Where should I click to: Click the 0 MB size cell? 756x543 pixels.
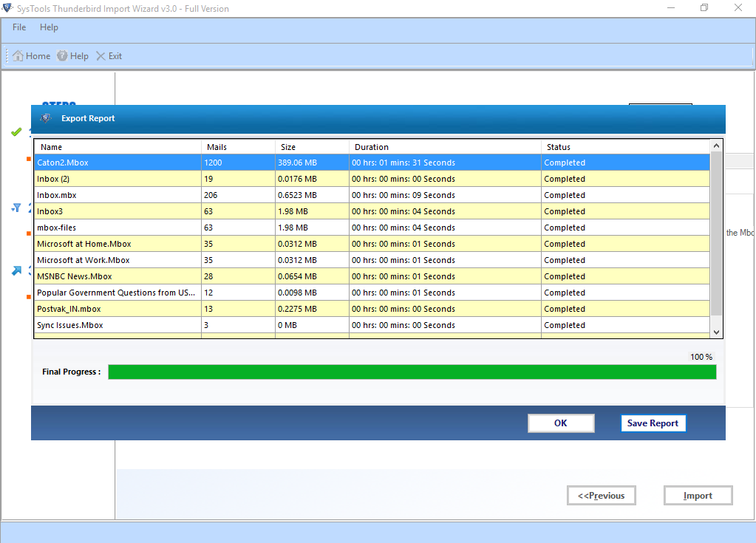point(312,325)
